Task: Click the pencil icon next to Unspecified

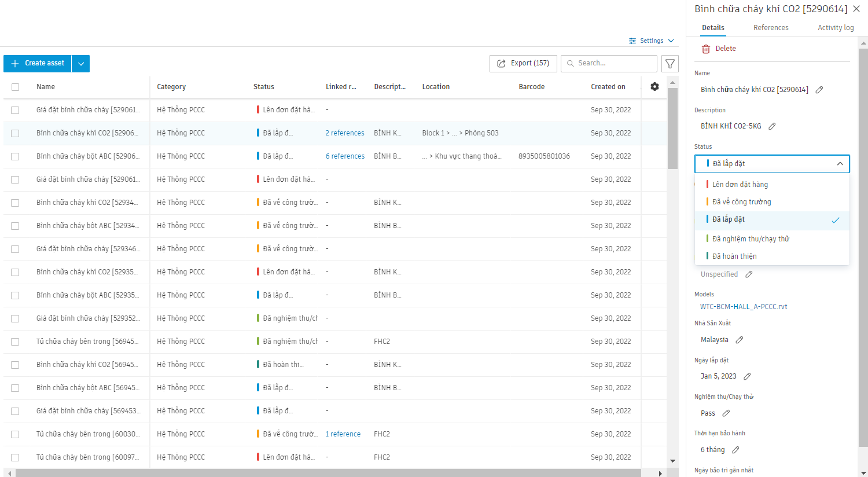Action: (749, 274)
